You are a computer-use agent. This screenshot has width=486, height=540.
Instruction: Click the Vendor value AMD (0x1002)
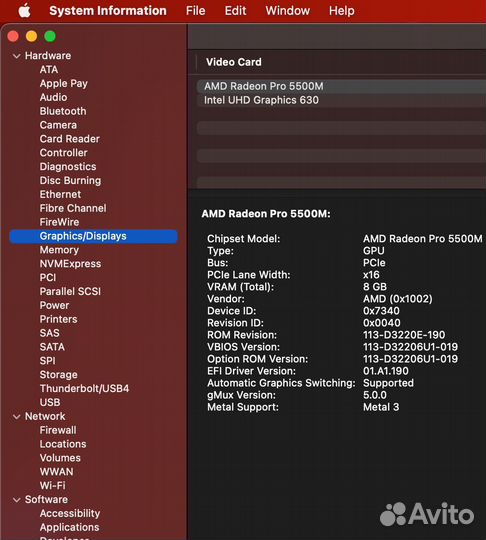(397, 299)
